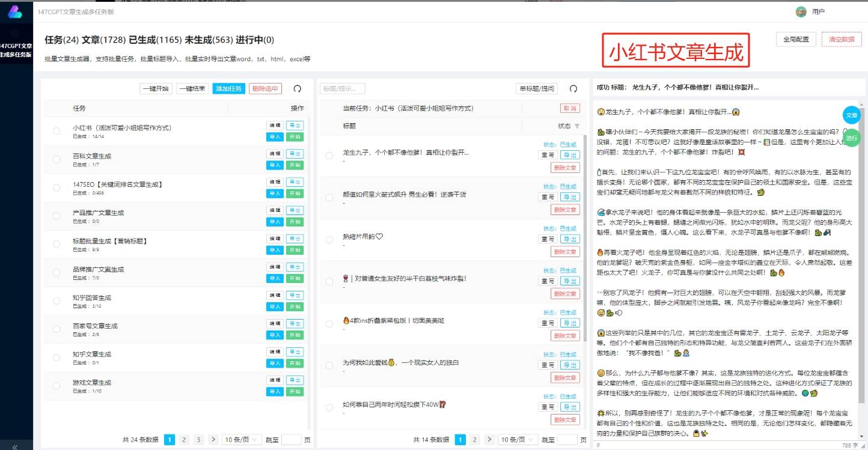The width and height of the screenshot is (868, 450).
Task: Select radio for 知乎回答生成 task
Action: pos(57,301)
